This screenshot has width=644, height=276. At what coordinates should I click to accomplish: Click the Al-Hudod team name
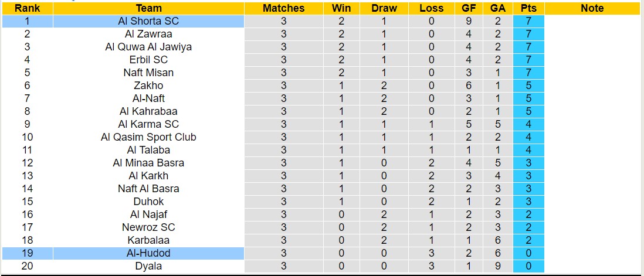(x=148, y=253)
